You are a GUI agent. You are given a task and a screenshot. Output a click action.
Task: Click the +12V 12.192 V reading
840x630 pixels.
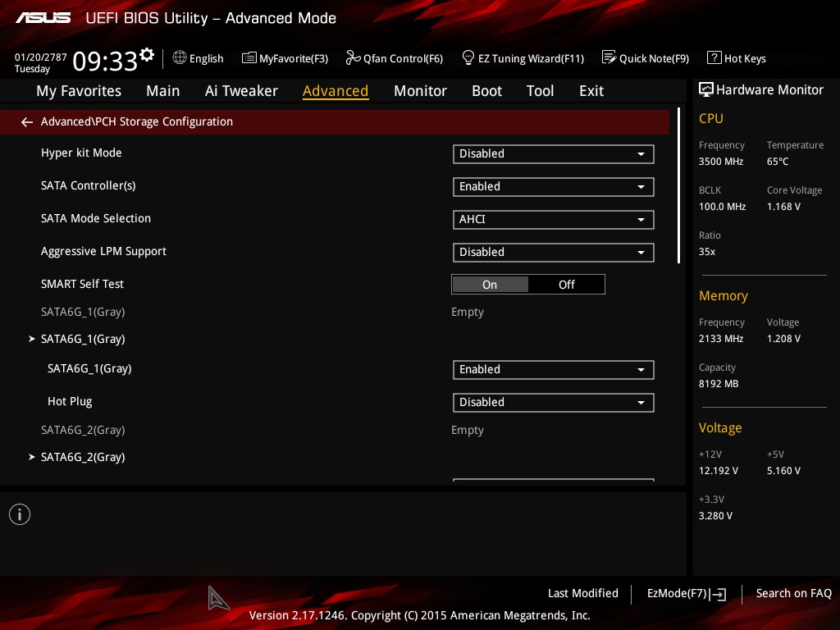point(719,471)
